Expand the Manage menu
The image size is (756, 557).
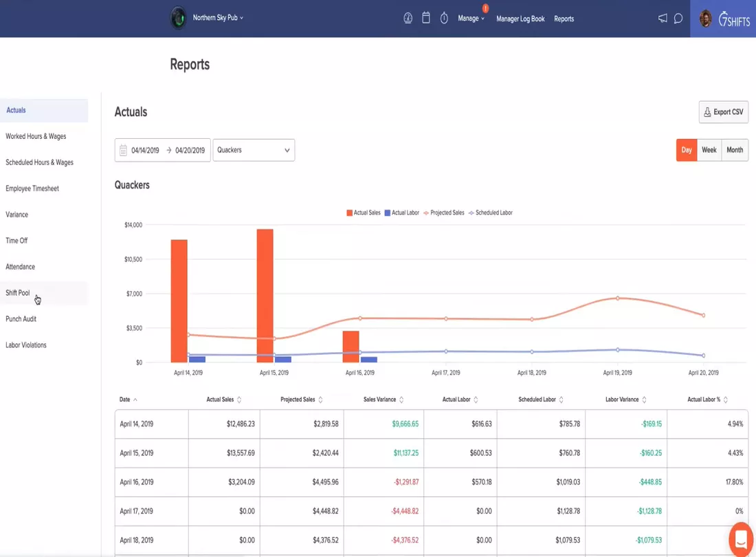pos(471,19)
